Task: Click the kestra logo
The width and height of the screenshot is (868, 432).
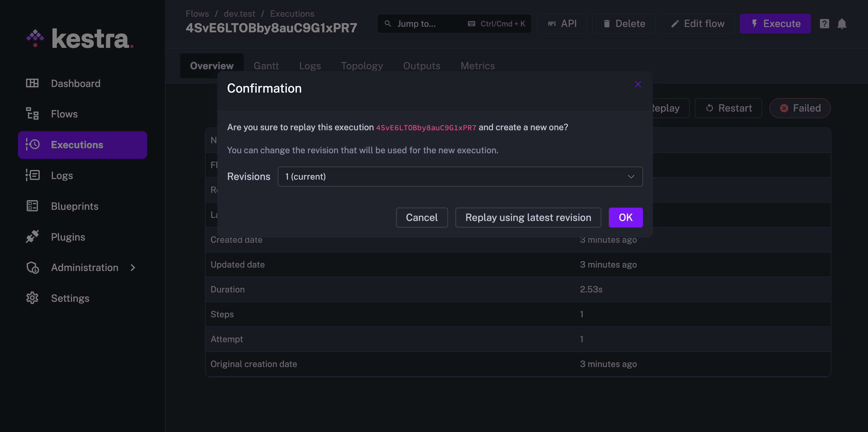Action: 80,39
